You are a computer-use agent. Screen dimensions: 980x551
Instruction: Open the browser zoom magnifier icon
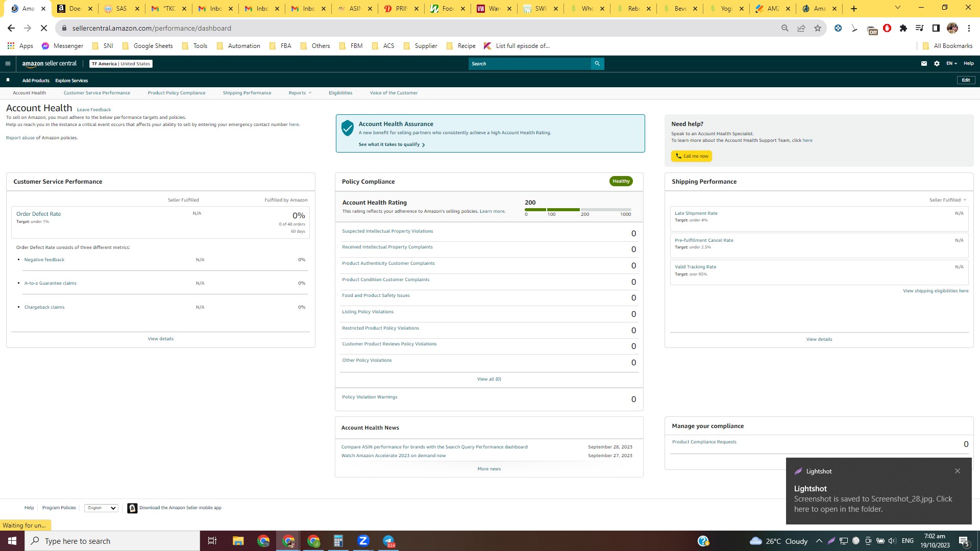785,28
